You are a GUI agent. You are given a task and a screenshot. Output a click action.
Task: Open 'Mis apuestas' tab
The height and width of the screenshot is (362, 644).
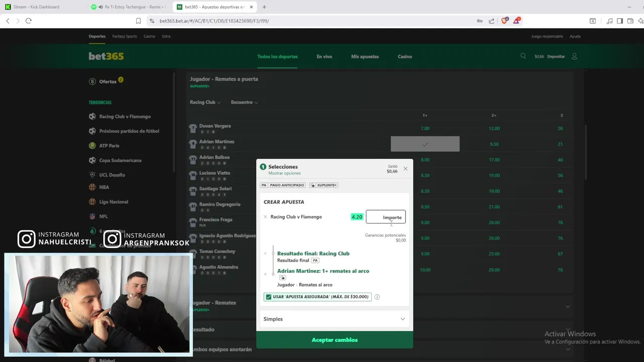(365, 56)
